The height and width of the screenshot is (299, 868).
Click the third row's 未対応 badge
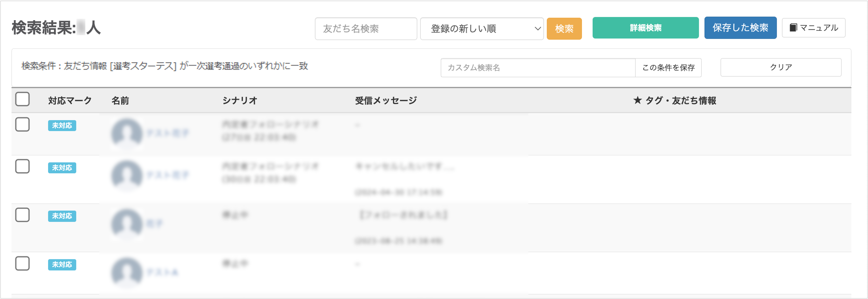[62, 216]
